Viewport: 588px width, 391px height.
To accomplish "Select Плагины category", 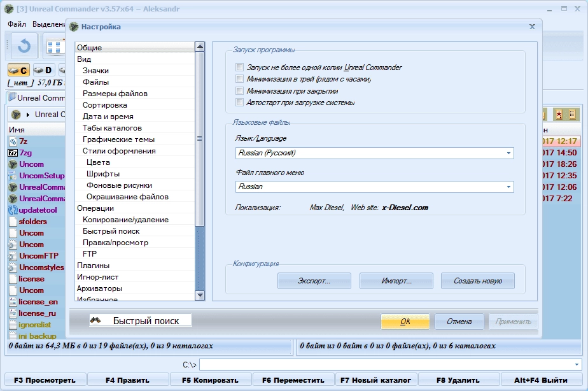I will 135,266.
